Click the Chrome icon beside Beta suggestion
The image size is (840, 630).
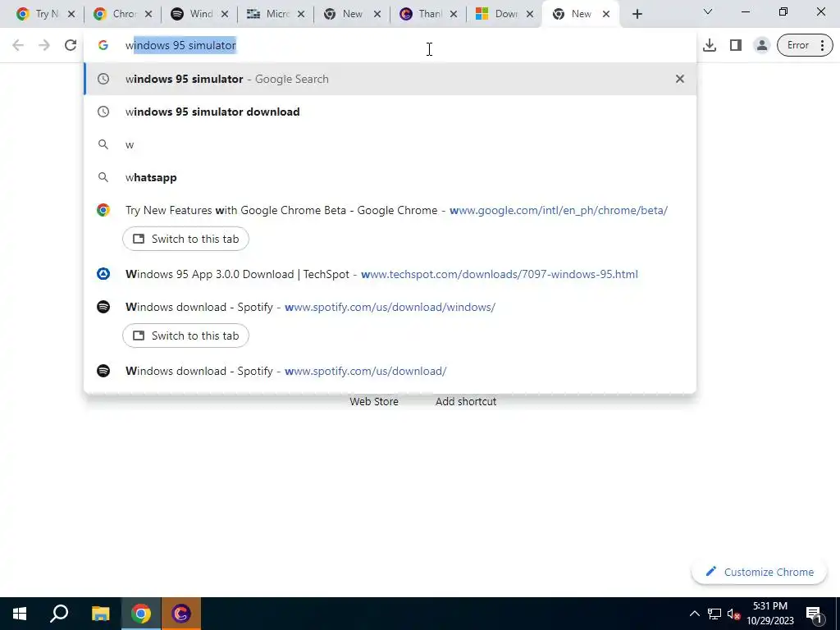pos(103,210)
